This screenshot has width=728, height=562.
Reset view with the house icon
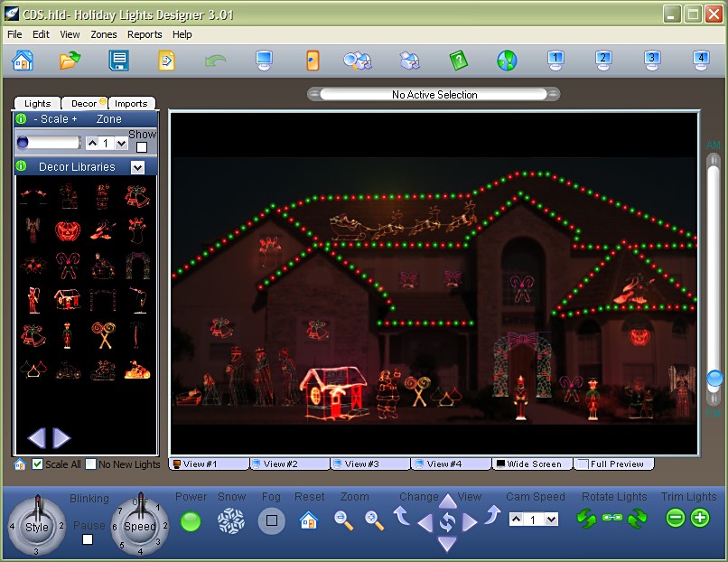pos(309,520)
